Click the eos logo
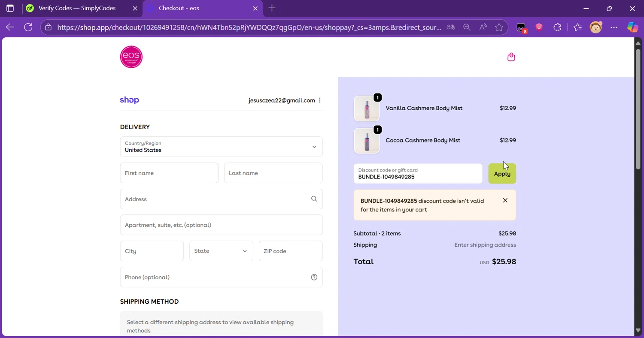Viewport: 644px width, 338px height. click(131, 57)
